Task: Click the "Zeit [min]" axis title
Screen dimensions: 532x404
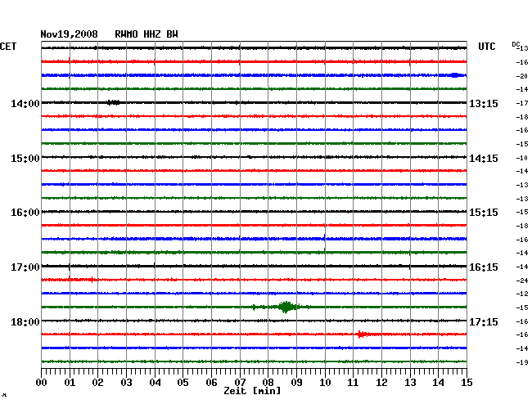Action: (x=252, y=391)
